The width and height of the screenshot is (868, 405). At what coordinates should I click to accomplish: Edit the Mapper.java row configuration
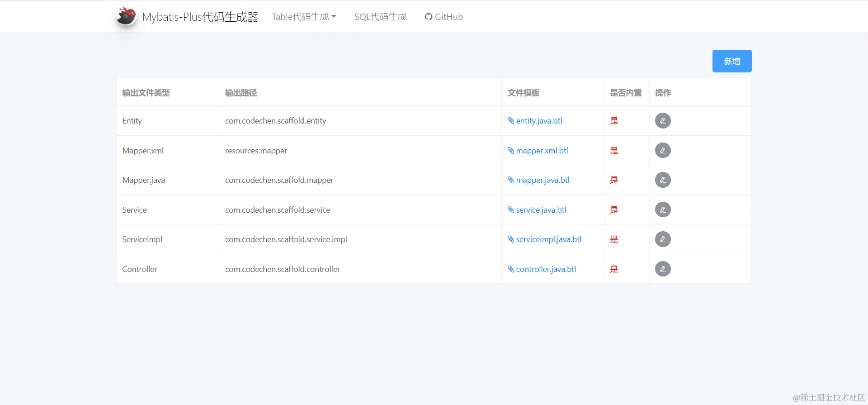pyautogui.click(x=663, y=180)
